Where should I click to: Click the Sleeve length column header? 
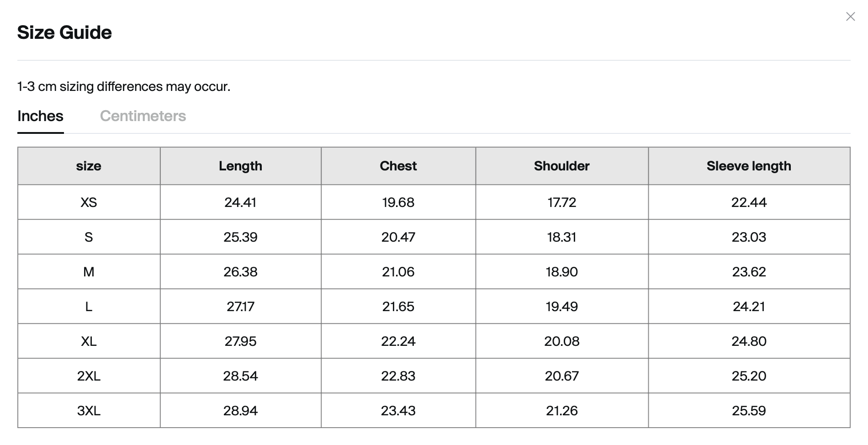pyautogui.click(x=749, y=166)
